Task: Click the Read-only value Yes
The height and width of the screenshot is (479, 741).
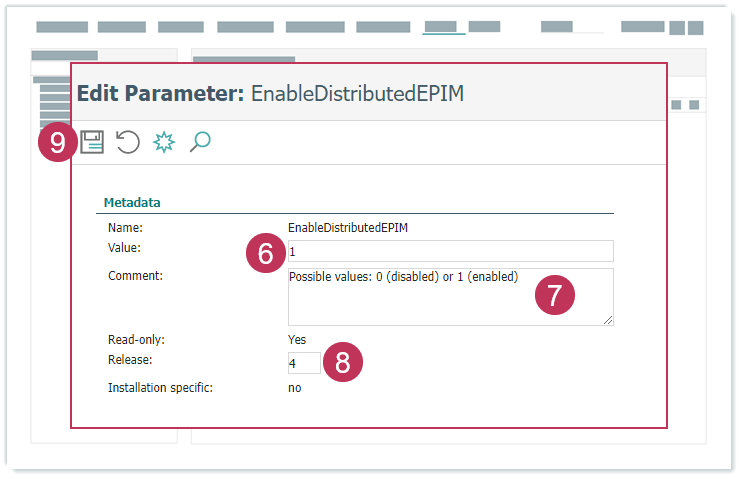Action: [297, 339]
